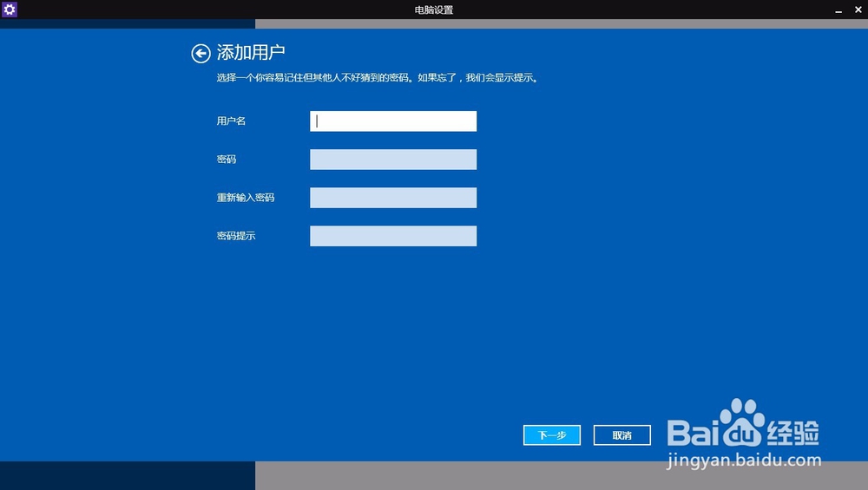Open the PC settings gear icon in title bar
The width and height of the screenshot is (868, 490).
10,10
